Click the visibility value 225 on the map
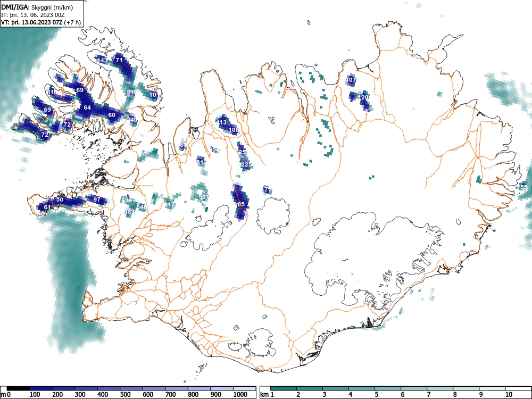This screenshot has width=532, height=399. (246, 164)
